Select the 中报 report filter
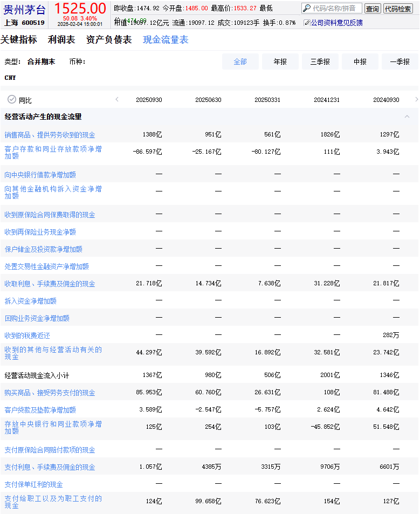 point(360,62)
